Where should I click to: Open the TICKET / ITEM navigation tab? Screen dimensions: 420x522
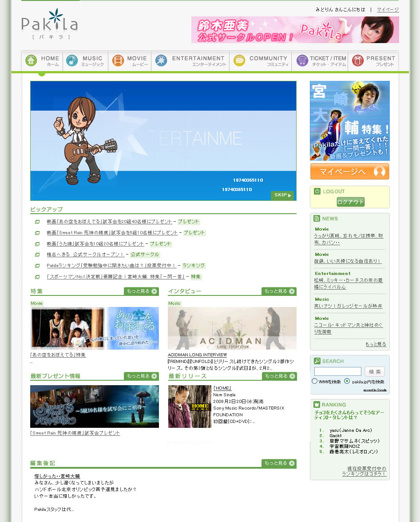(x=320, y=61)
